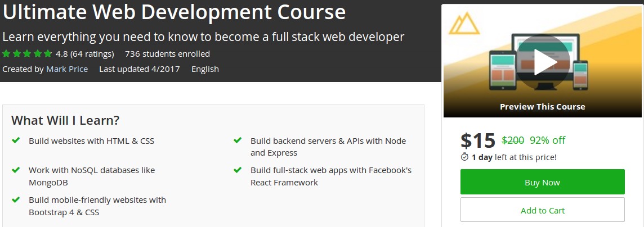Click the yellow mountain logo icon
644x227 pixels.
(x=465, y=25)
